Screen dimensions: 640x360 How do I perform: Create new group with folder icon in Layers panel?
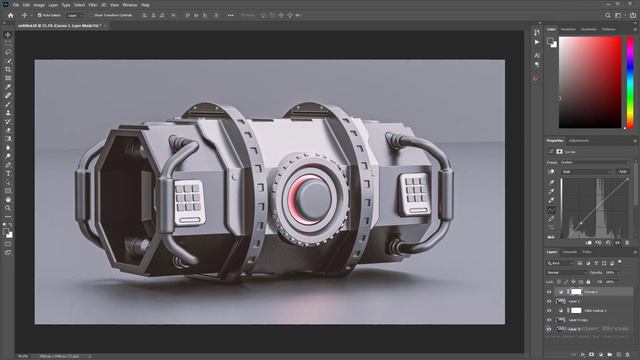click(610, 355)
